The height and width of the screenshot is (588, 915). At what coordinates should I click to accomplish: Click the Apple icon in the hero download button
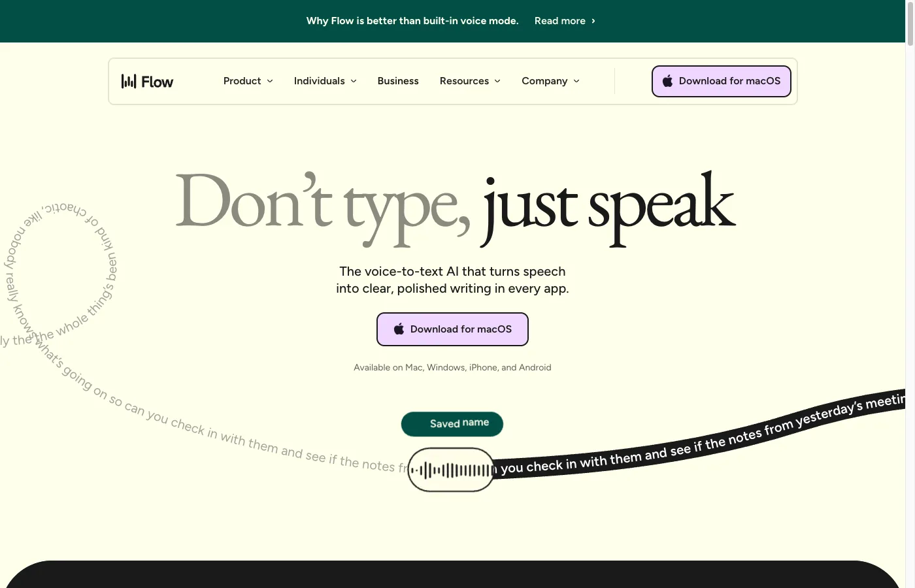tap(399, 329)
